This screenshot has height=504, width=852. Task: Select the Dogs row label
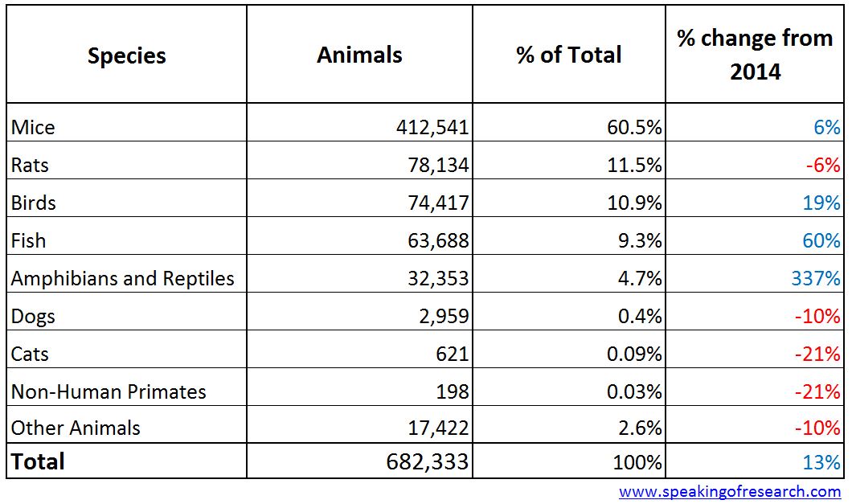(x=34, y=316)
